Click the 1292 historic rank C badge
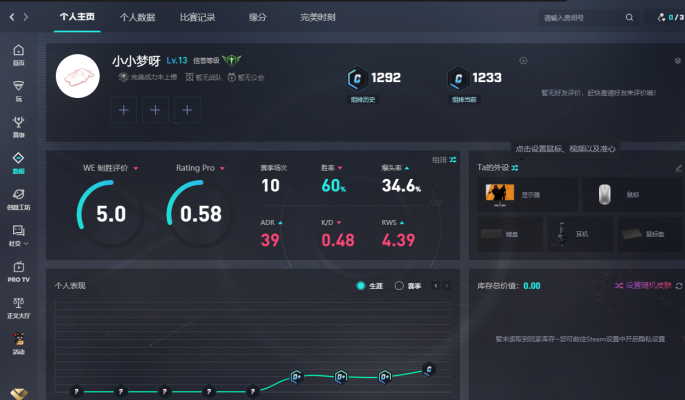This screenshot has width=685, height=400. click(357, 78)
